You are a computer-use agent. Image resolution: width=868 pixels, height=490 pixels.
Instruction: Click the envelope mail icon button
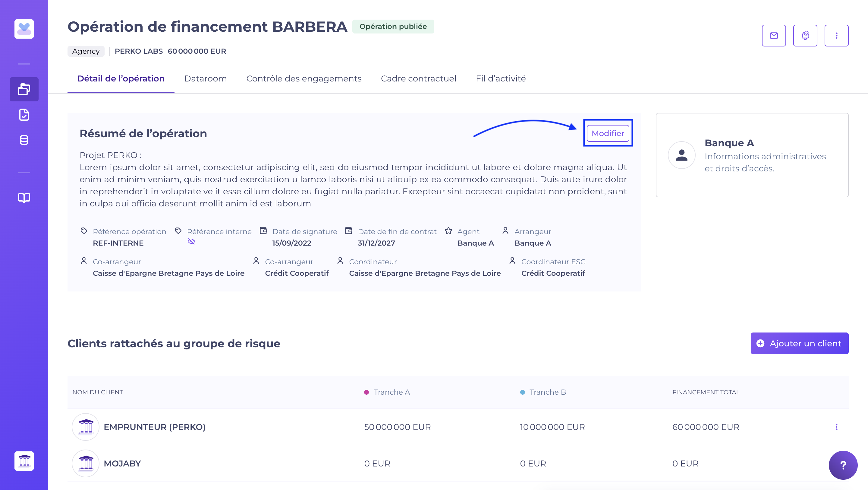click(774, 35)
